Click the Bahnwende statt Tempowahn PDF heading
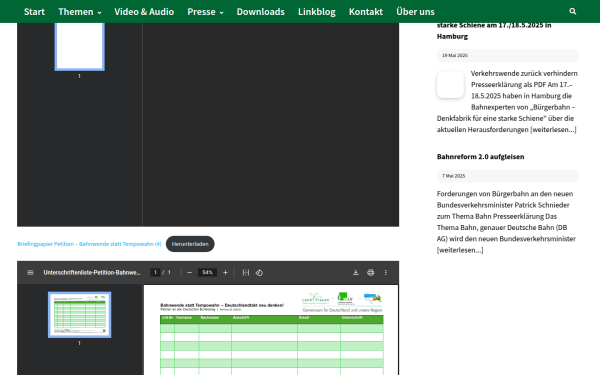600x375 pixels. 222,305
